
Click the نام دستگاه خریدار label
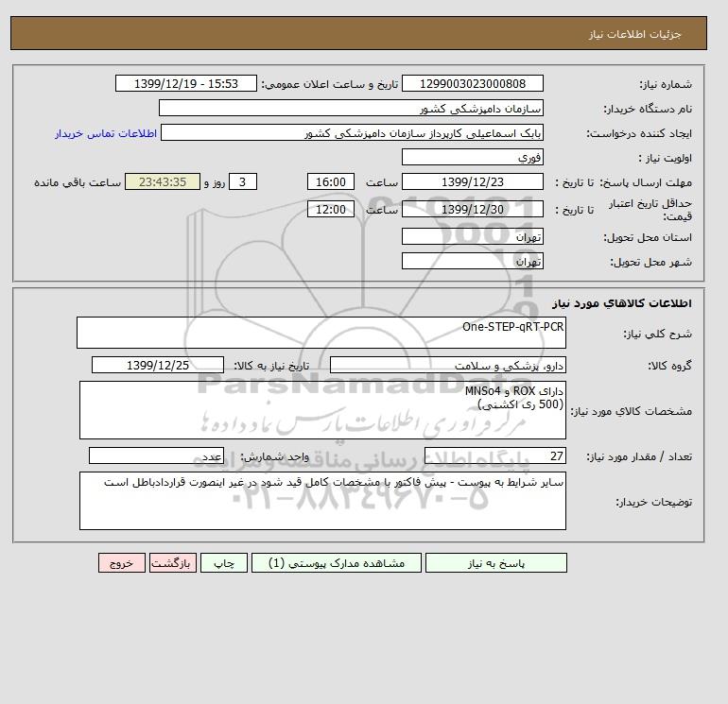point(648,109)
